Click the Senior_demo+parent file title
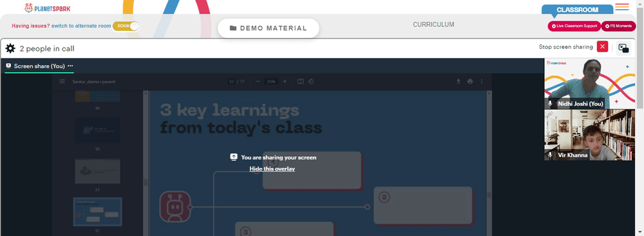The width and height of the screenshot is (644, 236). 93,82
